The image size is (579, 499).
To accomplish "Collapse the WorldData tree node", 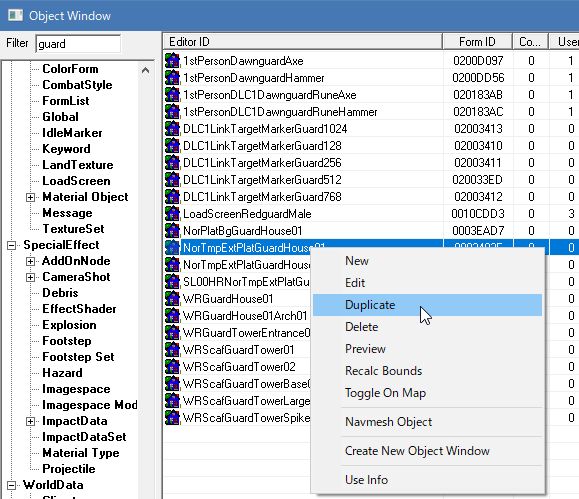I will pyautogui.click(x=11, y=485).
